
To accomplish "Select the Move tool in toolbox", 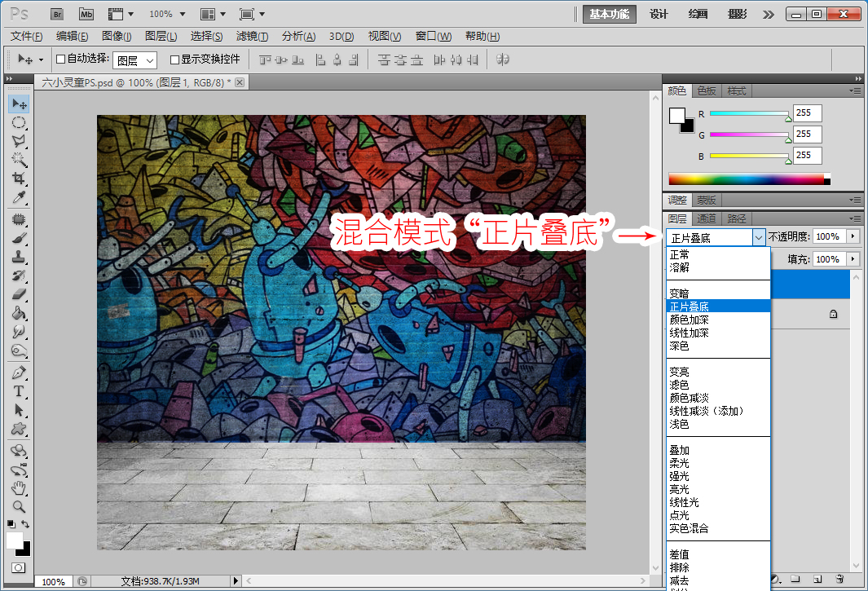I will pos(19,104).
